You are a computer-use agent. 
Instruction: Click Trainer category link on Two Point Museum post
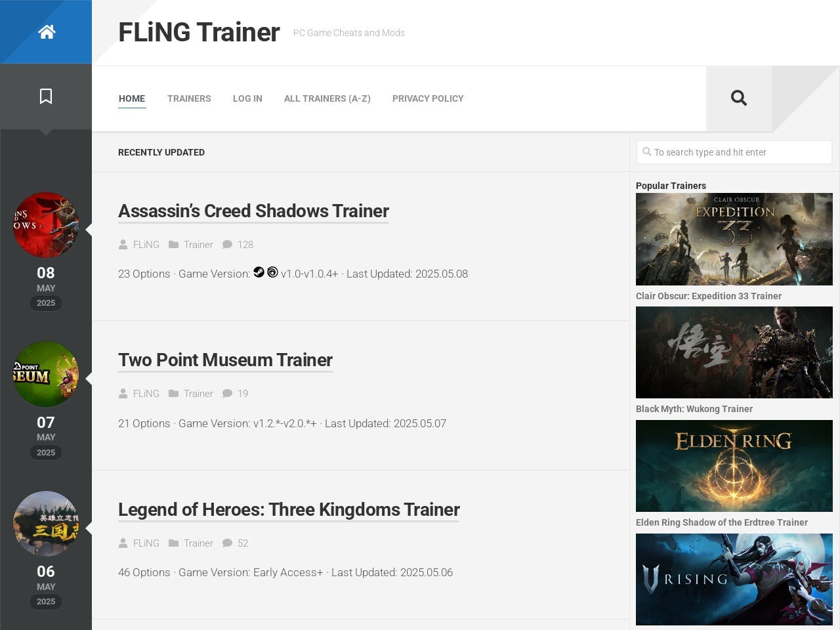pos(198,393)
